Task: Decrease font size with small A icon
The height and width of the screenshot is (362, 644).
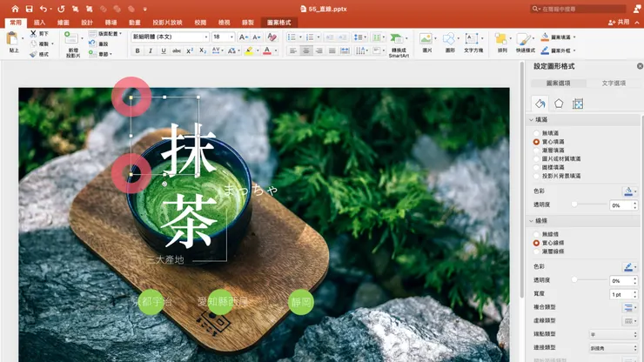Action: point(256,37)
